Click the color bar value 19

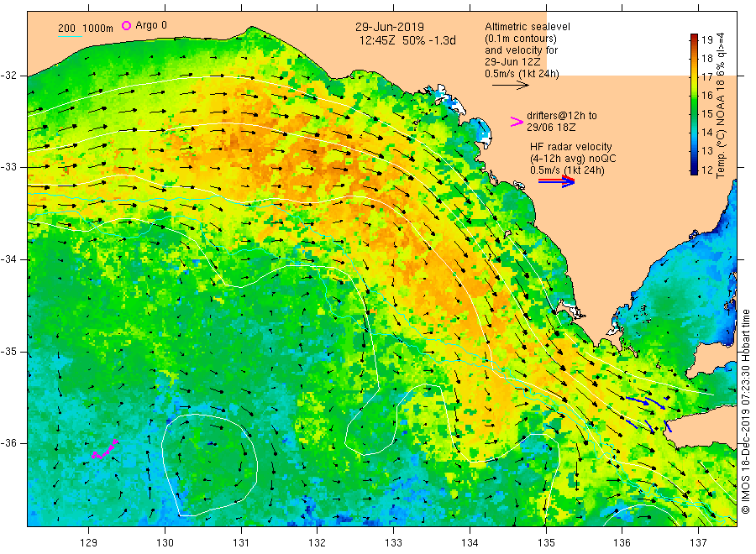point(706,40)
